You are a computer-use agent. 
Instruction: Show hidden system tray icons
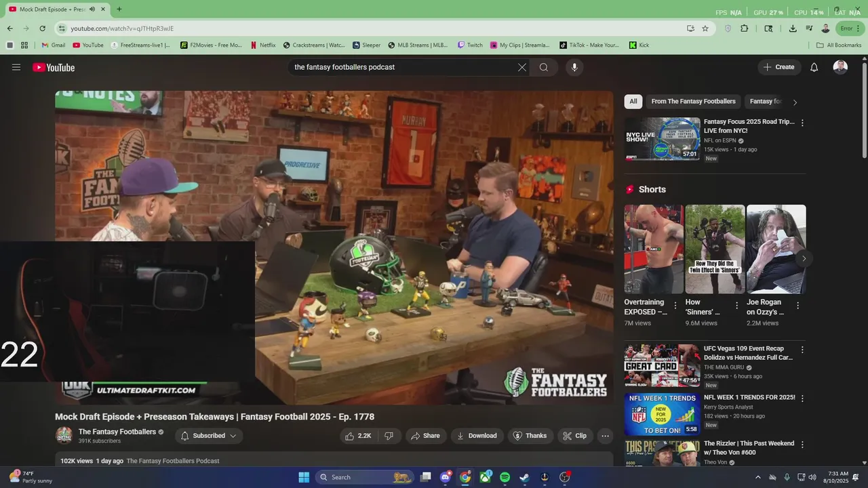point(758,477)
